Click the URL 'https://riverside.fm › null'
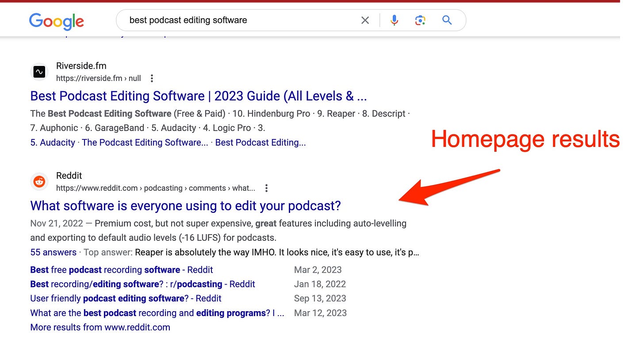Screen dimensions: 644x347 click(x=99, y=78)
